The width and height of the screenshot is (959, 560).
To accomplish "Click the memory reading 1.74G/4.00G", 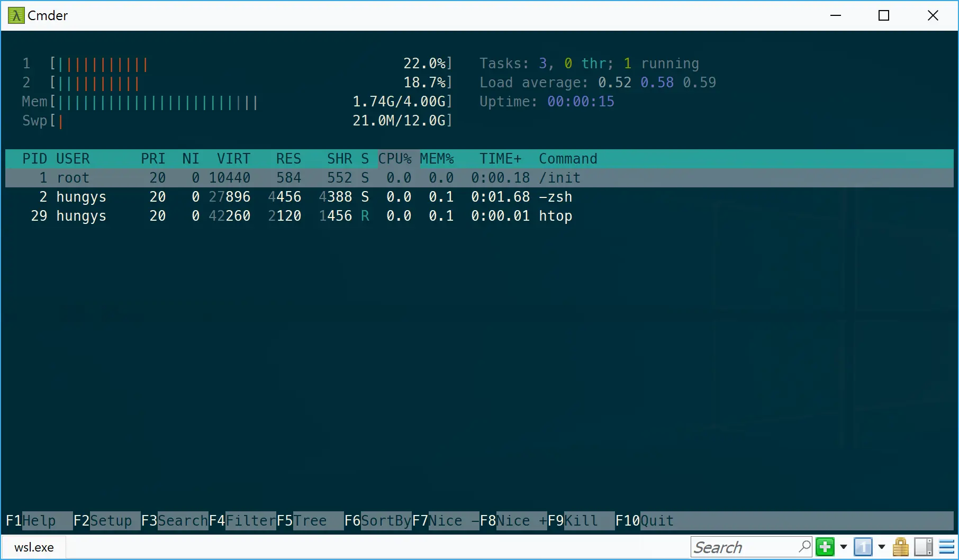I will 399,102.
